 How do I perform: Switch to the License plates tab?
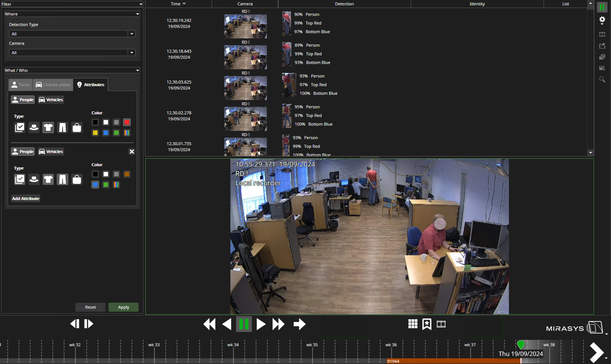click(x=53, y=85)
